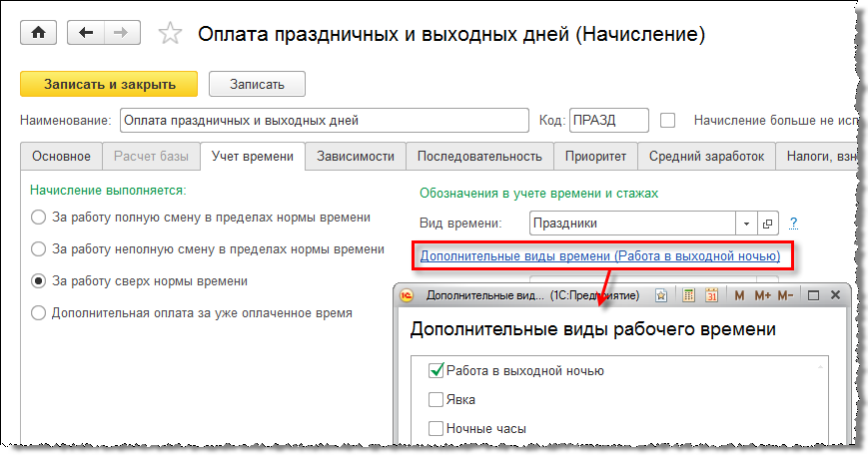Click the Вид времени field Праздники
The image size is (868, 455).
pos(632,224)
